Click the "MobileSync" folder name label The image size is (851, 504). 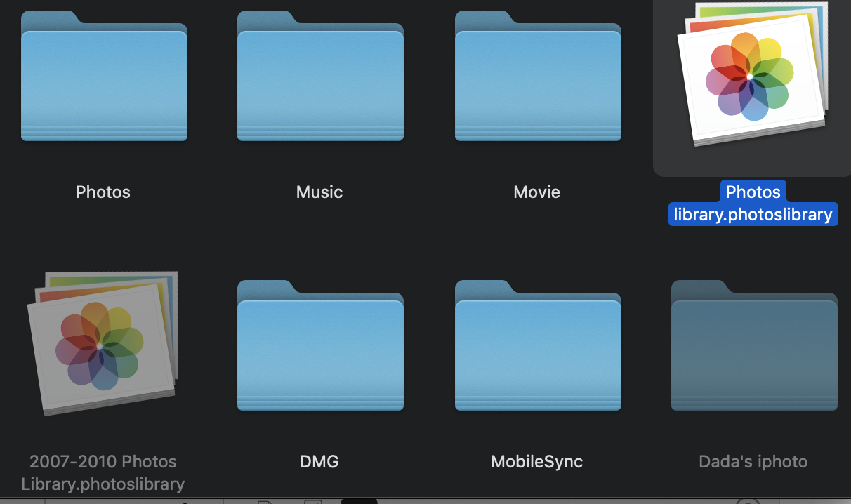tap(537, 461)
